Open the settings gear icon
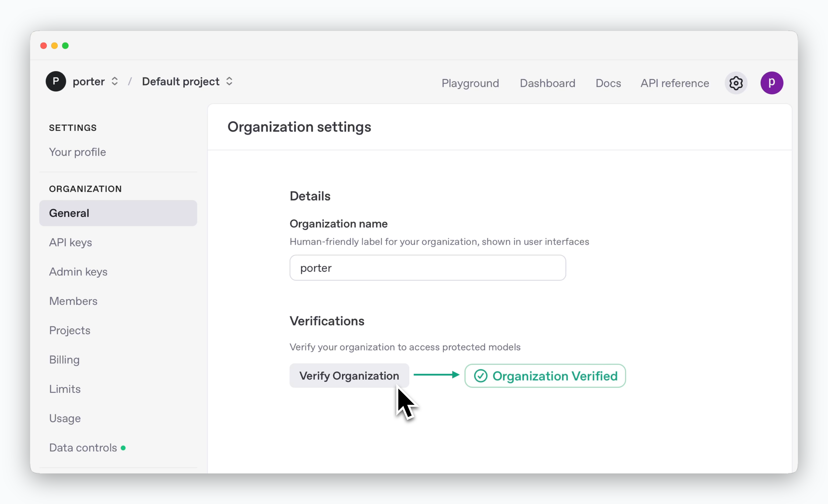Image resolution: width=828 pixels, height=504 pixels. tap(736, 83)
